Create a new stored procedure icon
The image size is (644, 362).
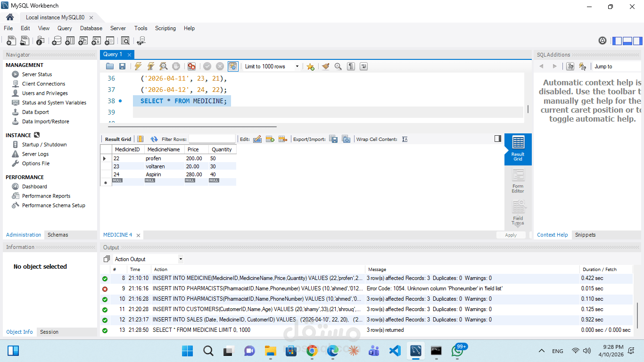click(x=96, y=41)
